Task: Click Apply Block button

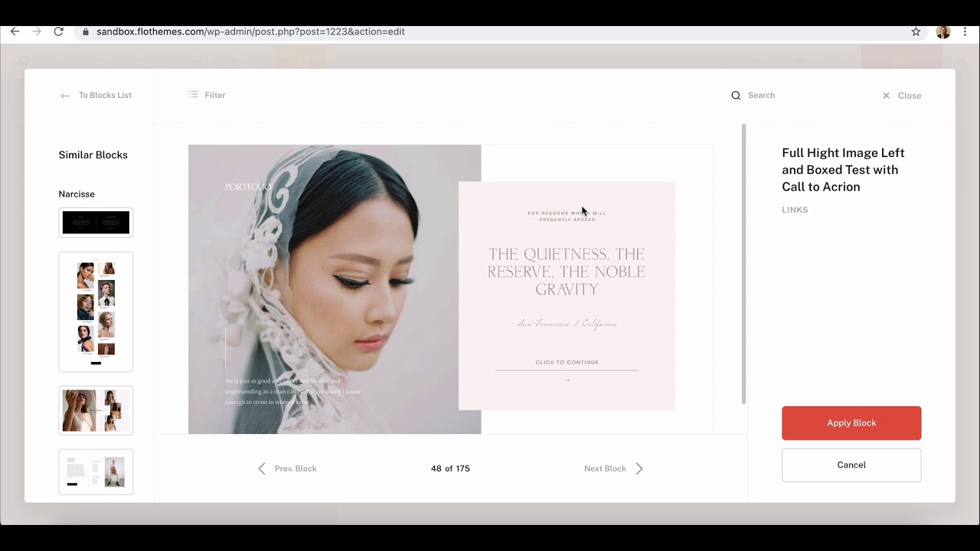Action: [851, 423]
